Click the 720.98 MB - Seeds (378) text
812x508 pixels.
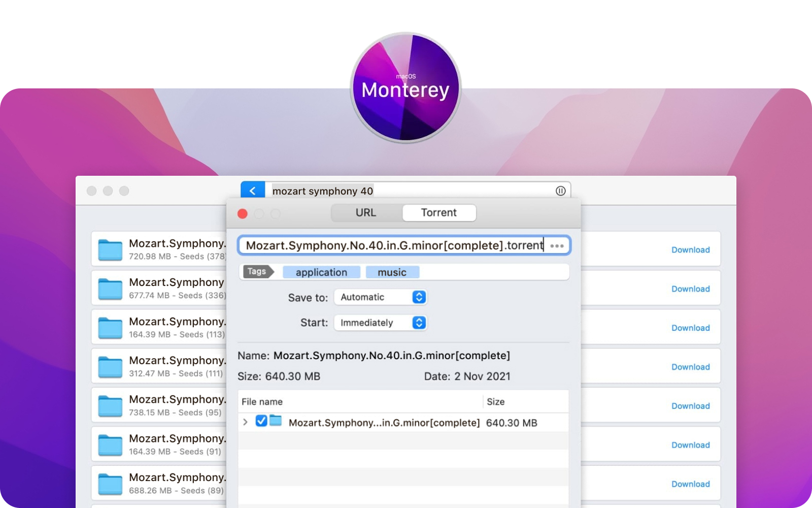(178, 257)
